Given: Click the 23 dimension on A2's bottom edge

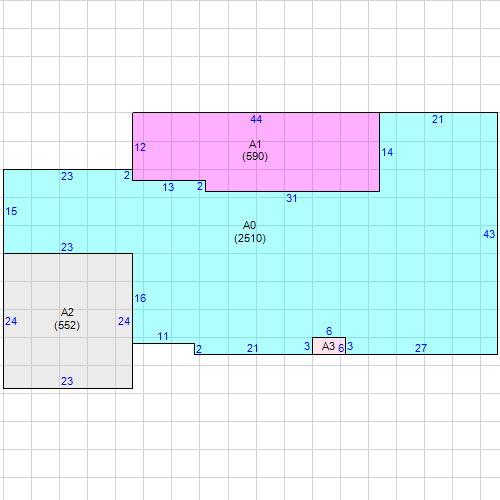Looking at the screenshot, I should click(x=67, y=381).
